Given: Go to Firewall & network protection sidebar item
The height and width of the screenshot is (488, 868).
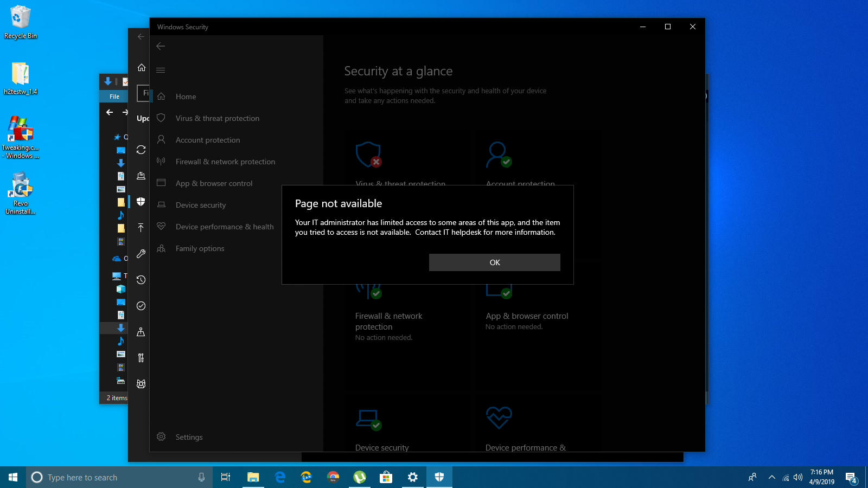Looking at the screenshot, I should (237, 162).
